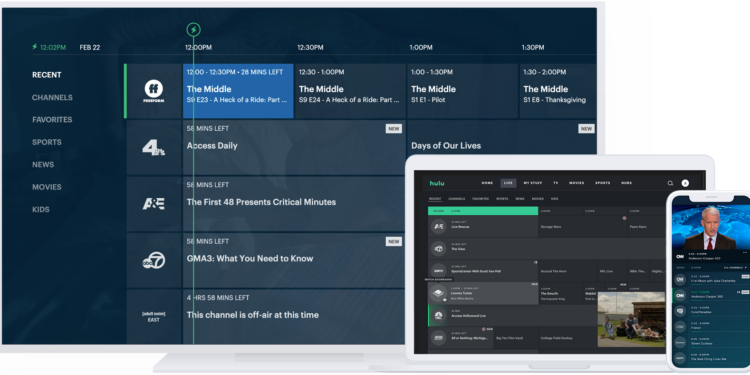Play The Middle airing 12:00 - 12:30PM
750x375 pixels.
238,91
